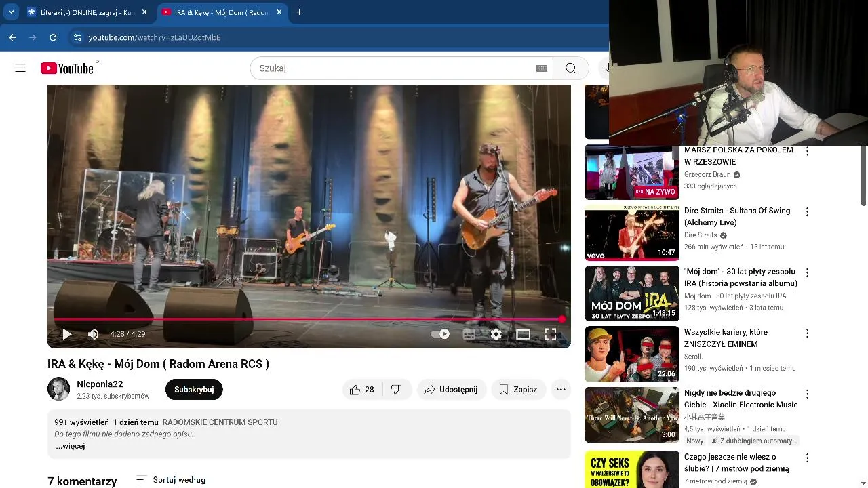This screenshot has height=488, width=868.
Task: Open Czego jeszcze nie wiesz o ślubie title
Action: 736,463
